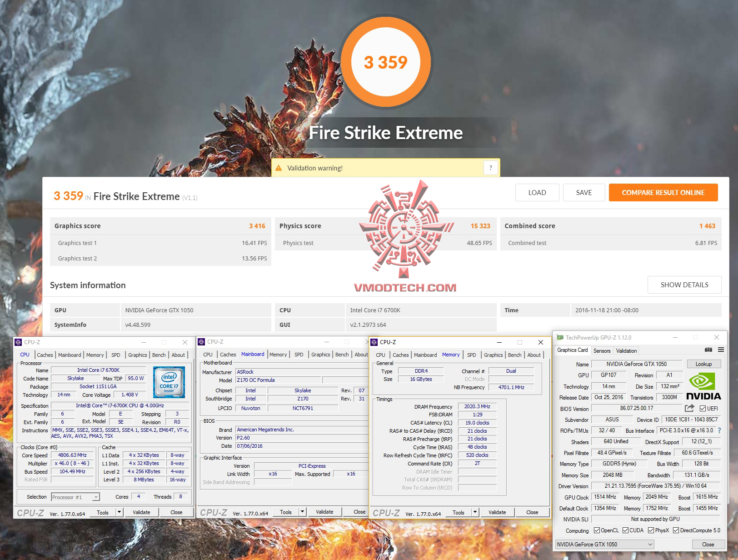This screenshot has height=560, width=738.
Task: Select the Bench tab in CPU-Z
Action: [159, 355]
